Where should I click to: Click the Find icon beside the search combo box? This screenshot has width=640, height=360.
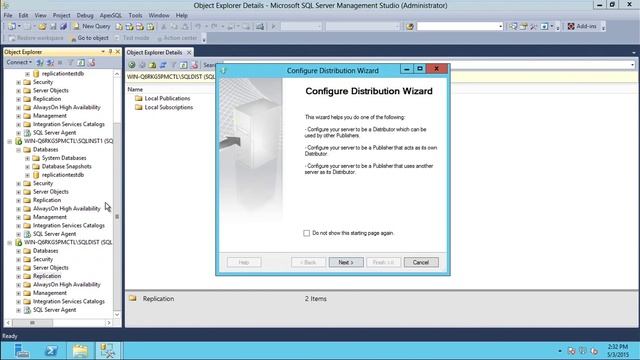coord(410,27)
